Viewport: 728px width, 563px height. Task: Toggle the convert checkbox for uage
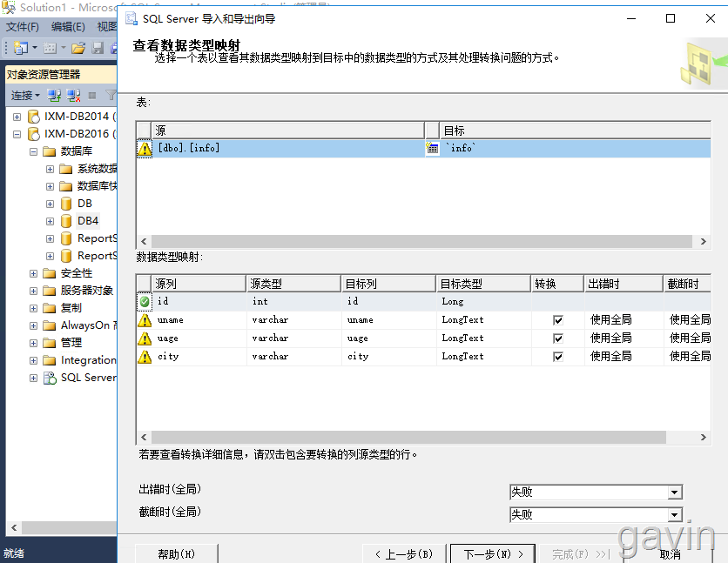[x=558, y=338]
